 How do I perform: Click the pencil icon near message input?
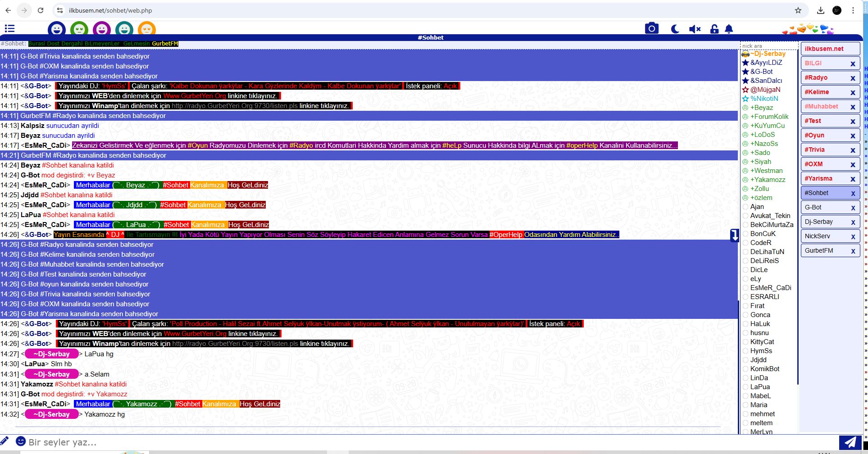click(x=5, y=441)
